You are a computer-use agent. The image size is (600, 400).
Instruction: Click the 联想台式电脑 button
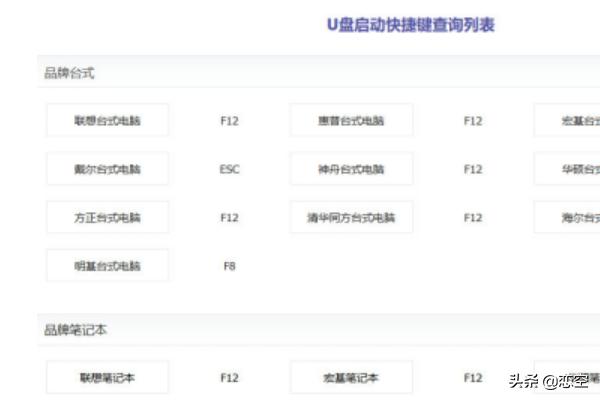107,120
